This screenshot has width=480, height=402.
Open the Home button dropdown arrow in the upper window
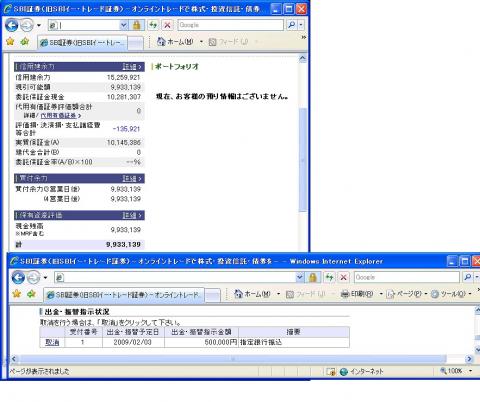[x=201, y=42]
